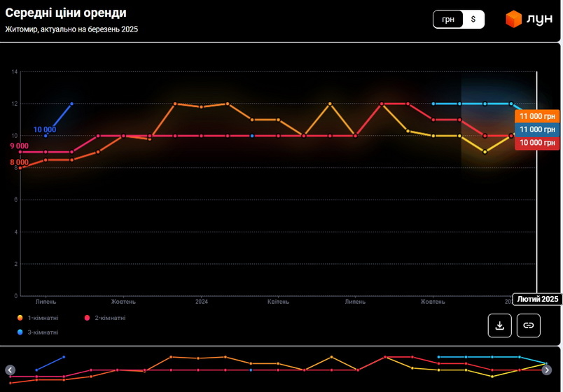
Task: Click the LUN logo icon
Action: coord(514,20)
